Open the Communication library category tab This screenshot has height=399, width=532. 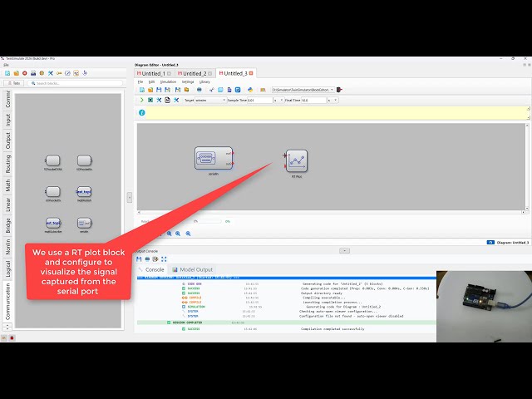[7, 302]
